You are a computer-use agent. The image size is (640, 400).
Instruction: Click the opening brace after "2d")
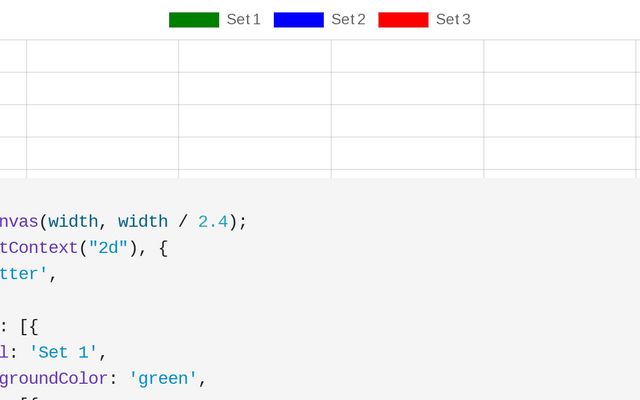163,247
